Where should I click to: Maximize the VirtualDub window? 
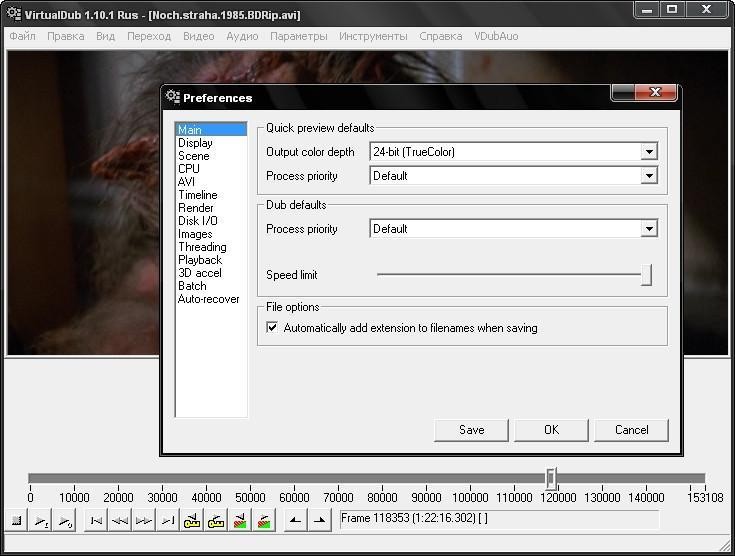672,9
